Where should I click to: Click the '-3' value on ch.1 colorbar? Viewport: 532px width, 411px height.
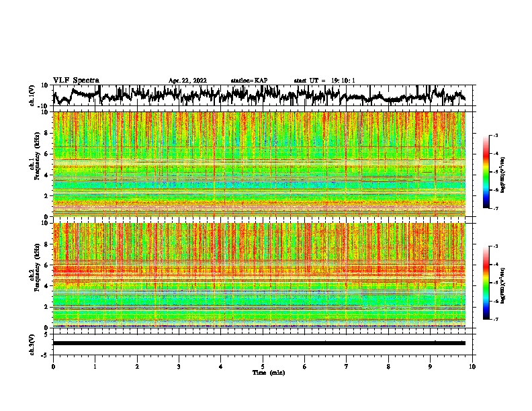[x=496, y=135]
